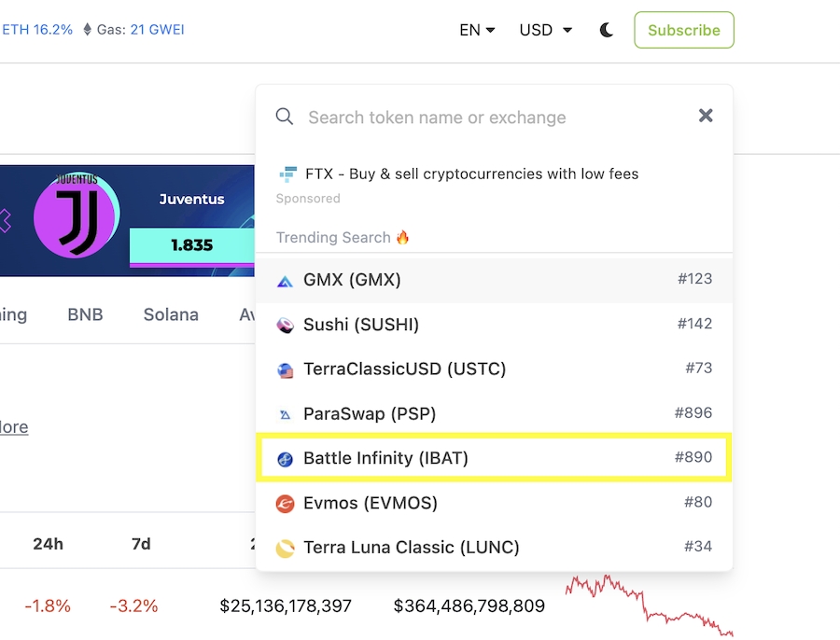The image size is (840, 640).
Task: Click the TerraClassicUSD token icon
Action: click(285, 370)
